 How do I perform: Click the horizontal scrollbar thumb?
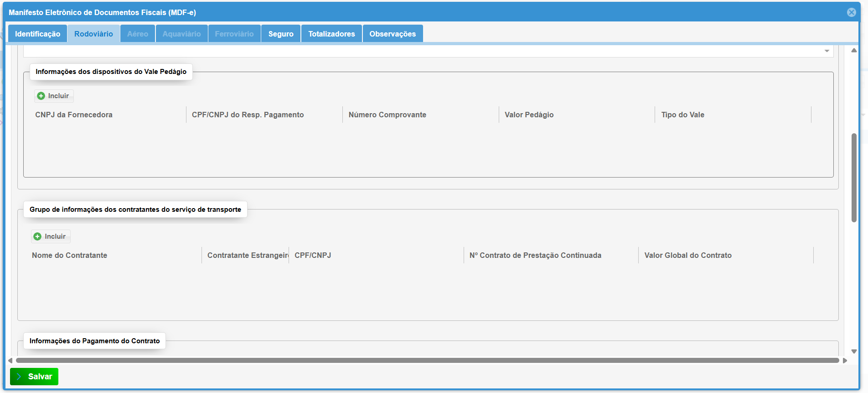(x=427, y=361)
